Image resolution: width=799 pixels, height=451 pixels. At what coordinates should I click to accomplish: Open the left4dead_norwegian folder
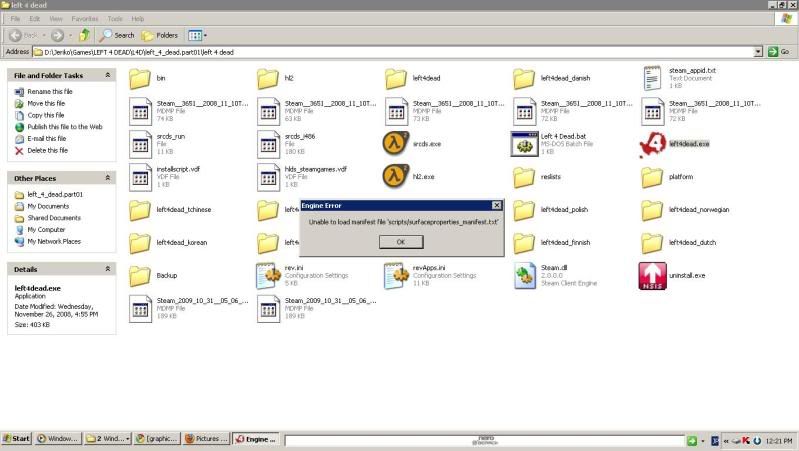coord(652,210)
